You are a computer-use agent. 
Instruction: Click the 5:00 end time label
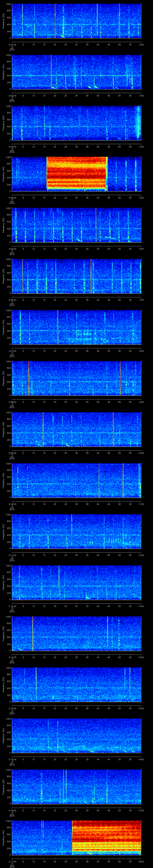point(141,198)
